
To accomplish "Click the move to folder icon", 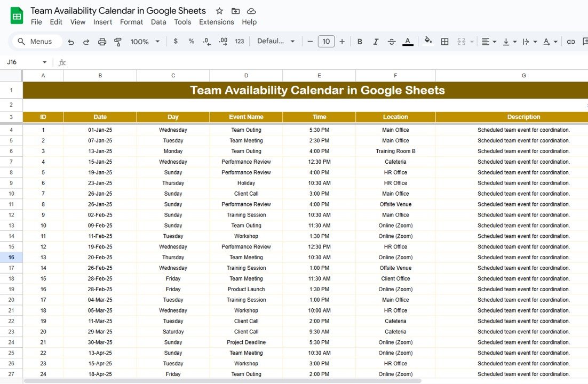I will [x=235, y=11].
